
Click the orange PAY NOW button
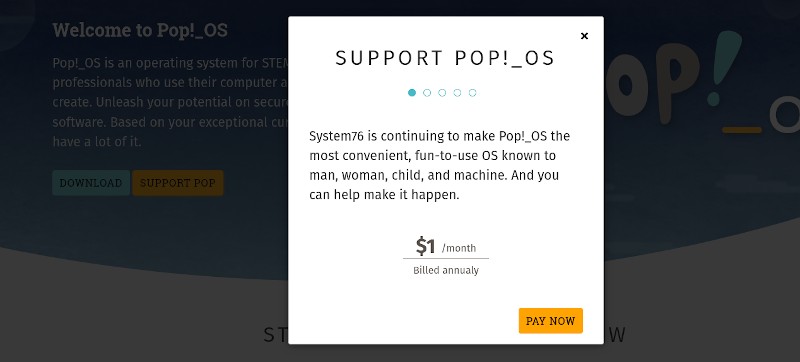(x=551, y=321)
